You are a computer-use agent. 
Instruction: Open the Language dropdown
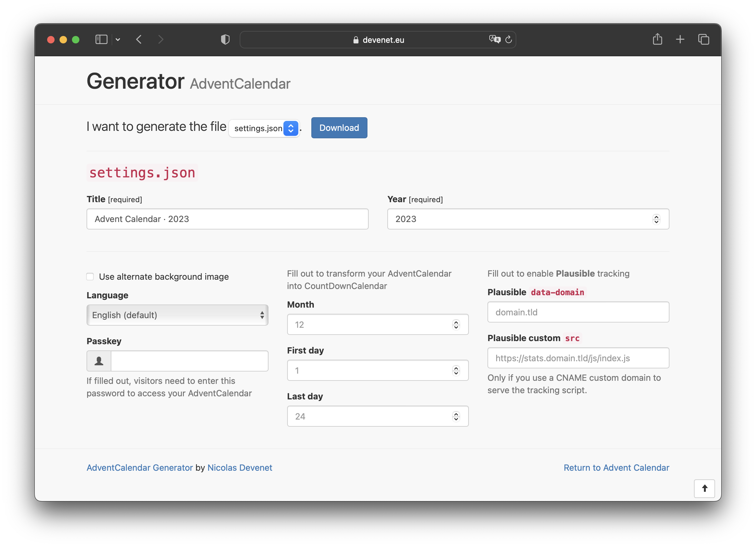(x=177, y=315)
